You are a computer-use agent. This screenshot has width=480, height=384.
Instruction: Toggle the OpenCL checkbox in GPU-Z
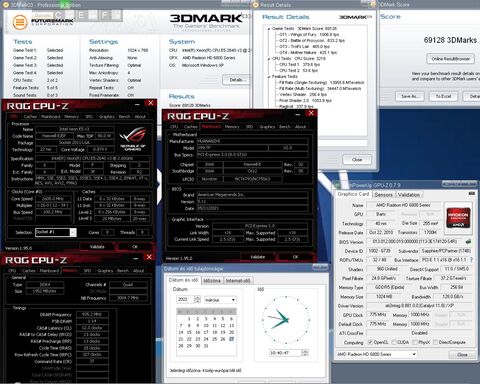(370, 342)
